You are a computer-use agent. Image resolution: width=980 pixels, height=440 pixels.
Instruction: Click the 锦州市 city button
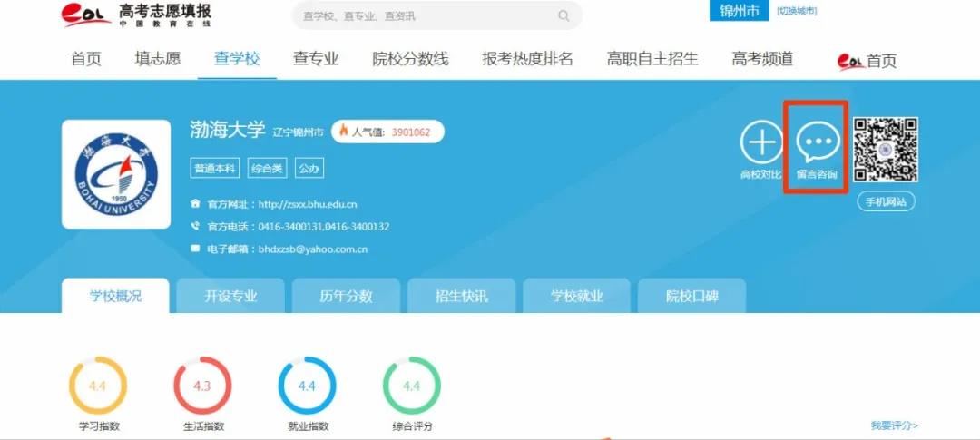pos(740,11)
